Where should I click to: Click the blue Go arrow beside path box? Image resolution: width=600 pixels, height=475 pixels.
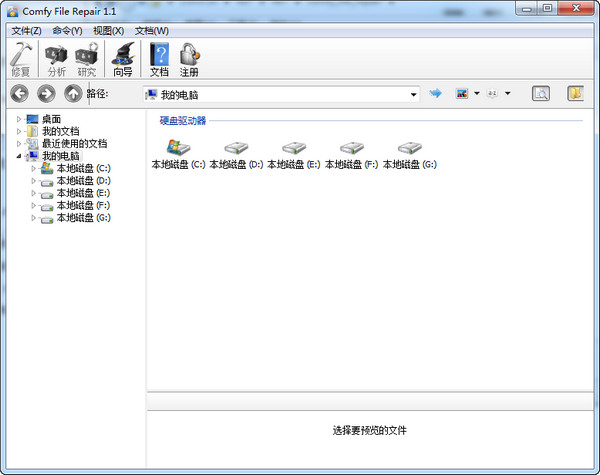435,93
